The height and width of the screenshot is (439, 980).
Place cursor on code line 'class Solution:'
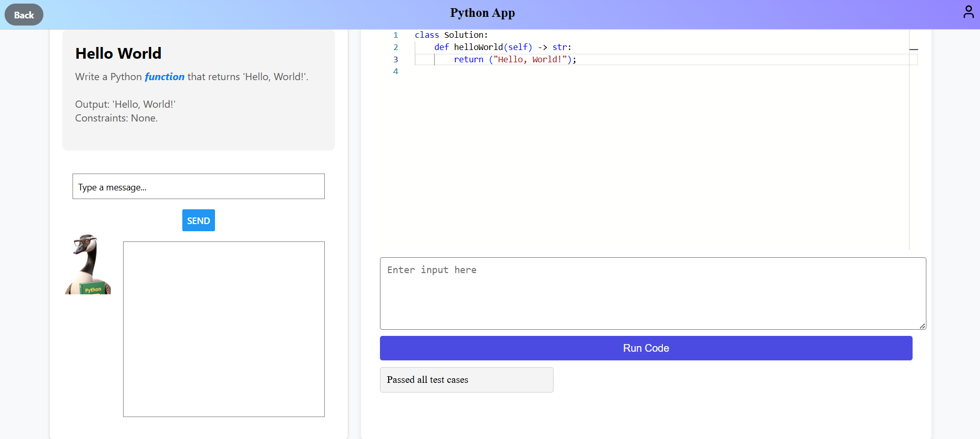[x=451, y=35]
